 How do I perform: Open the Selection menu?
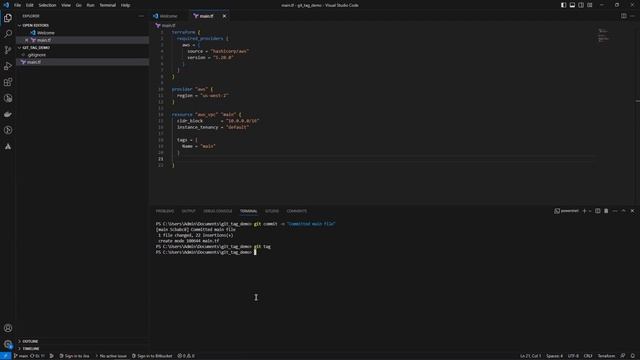(x=47, y=5)
